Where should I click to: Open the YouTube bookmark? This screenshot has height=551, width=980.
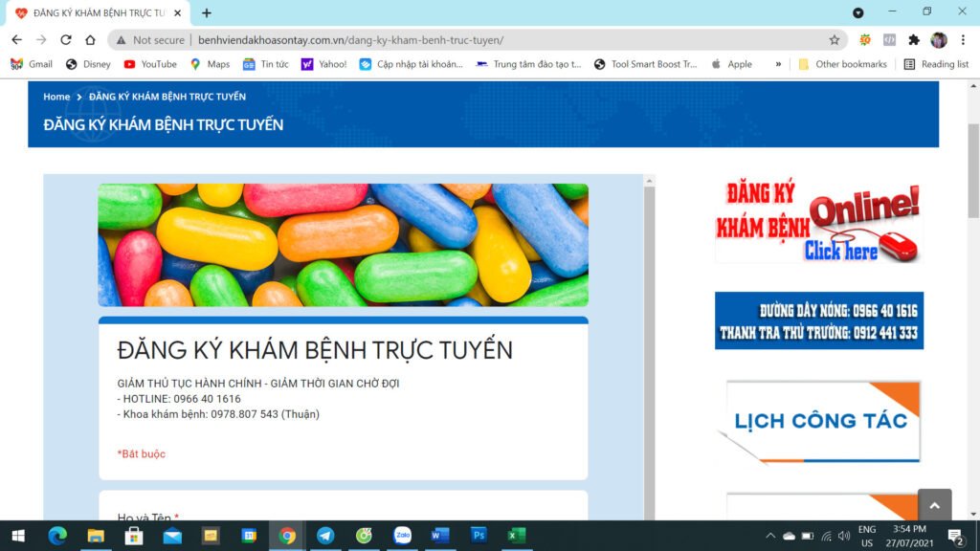(150, 64)
